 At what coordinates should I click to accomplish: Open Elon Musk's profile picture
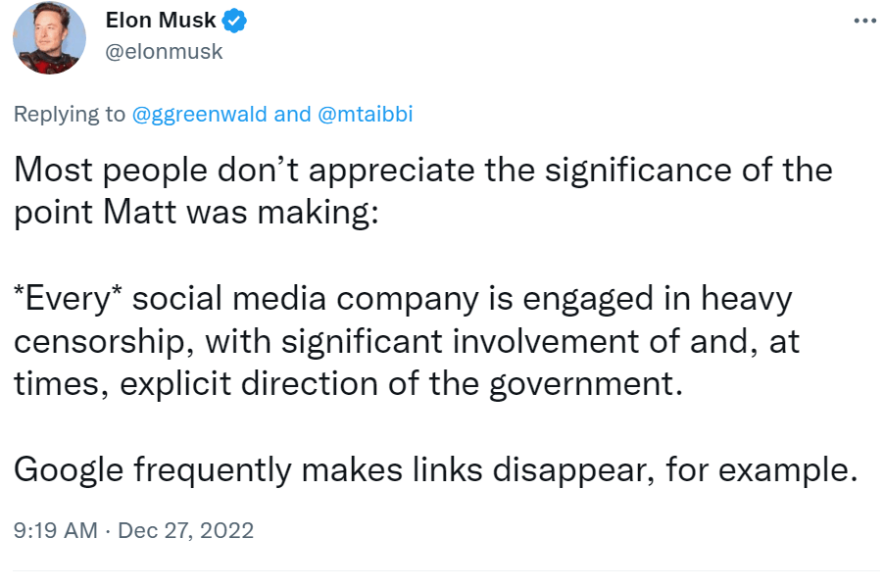coord(49,37)
